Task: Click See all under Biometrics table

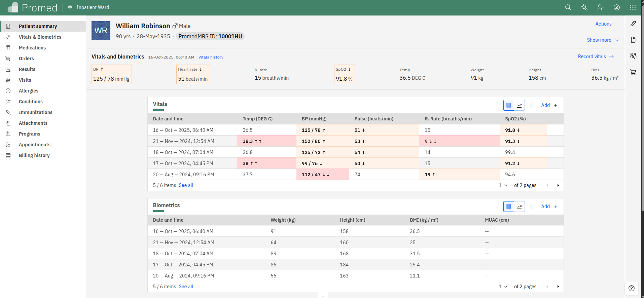Action: [x=186, y=287]
